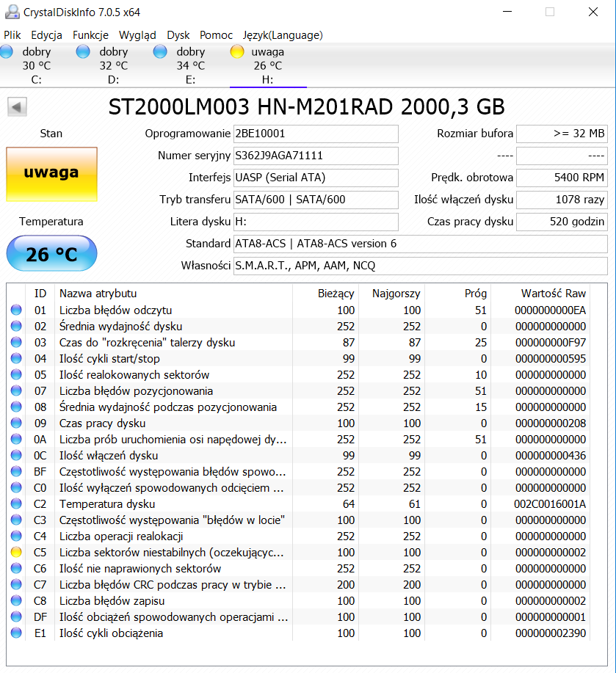The image size is (616, 673).
Task: Click the status dot on row C8
Action: pos(16,600)
